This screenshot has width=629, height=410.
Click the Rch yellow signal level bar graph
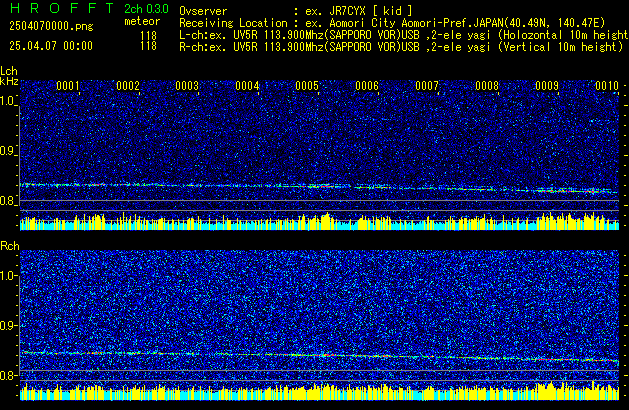click(x=319, y=391)
